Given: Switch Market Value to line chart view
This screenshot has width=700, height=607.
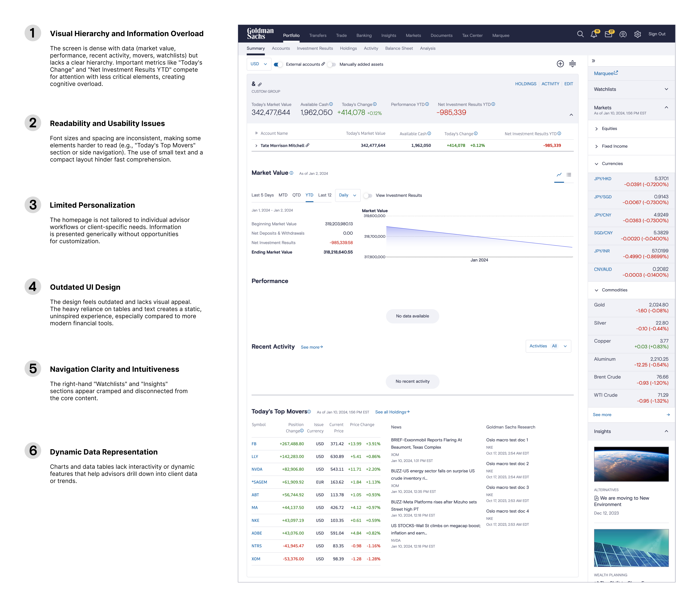Looking at the screenshot, I should pos(559,175).
